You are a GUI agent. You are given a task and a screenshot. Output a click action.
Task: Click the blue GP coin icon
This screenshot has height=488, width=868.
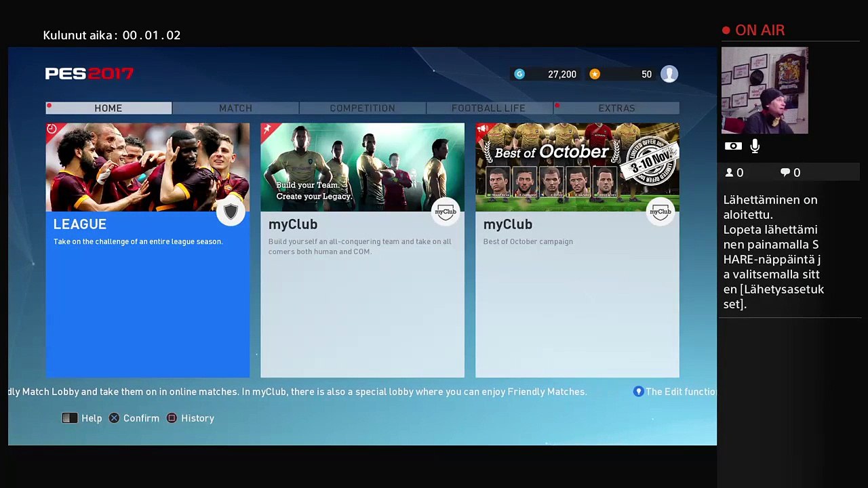(x=519, y=74)
